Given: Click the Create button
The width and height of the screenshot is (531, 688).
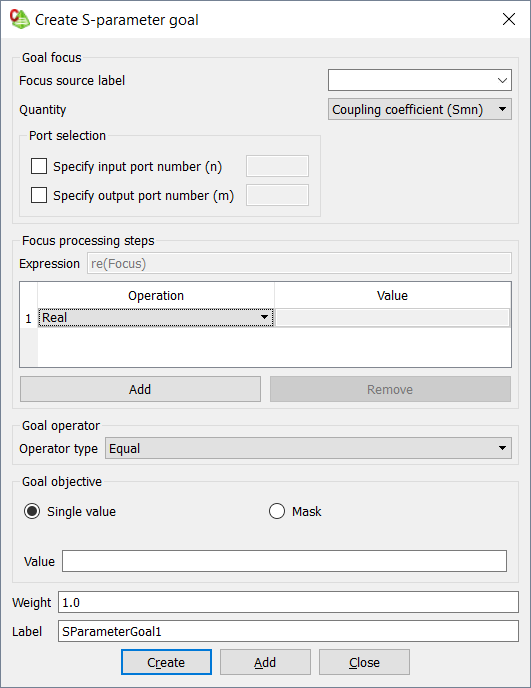Looking at the screenshot, I should [166, 662].
